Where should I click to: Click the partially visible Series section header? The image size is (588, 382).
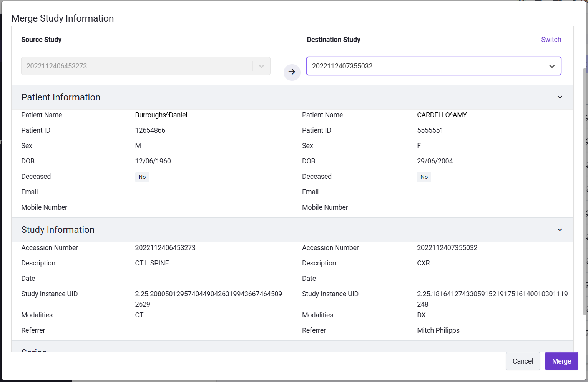292,347
